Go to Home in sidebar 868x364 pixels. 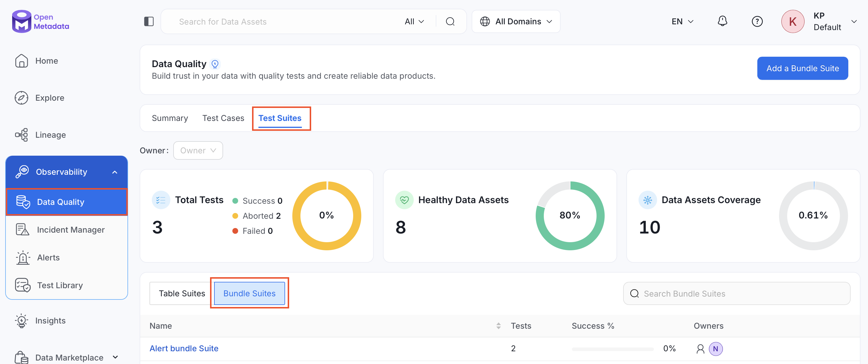pyautogui.click(x=46, y=61)
